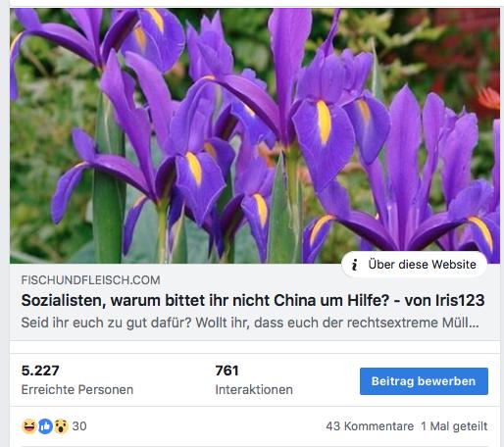The image size is (504, 447).
Task: Click the tall central iris flower in photo
Action: [x=287, y=98]
